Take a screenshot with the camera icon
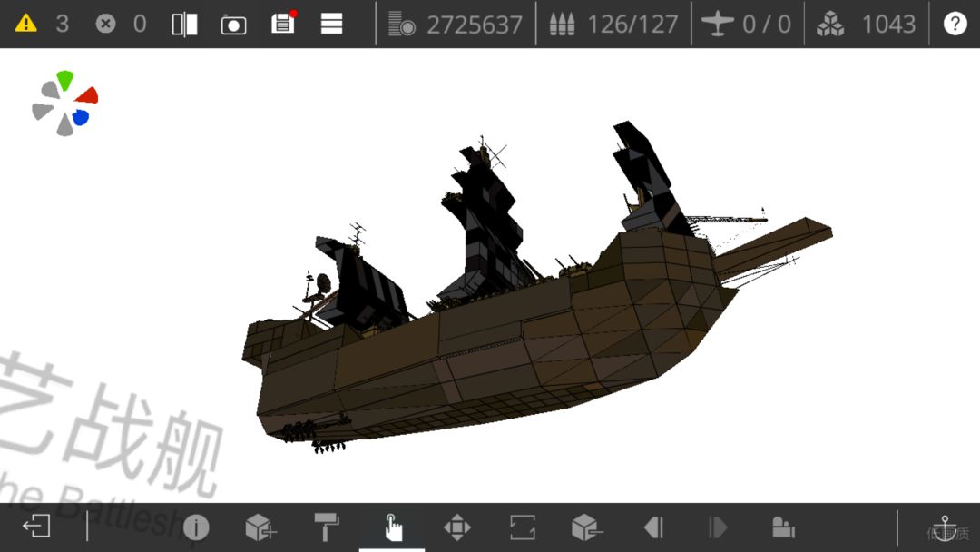Viewport: 980px width, 552px height. [233, 24]
